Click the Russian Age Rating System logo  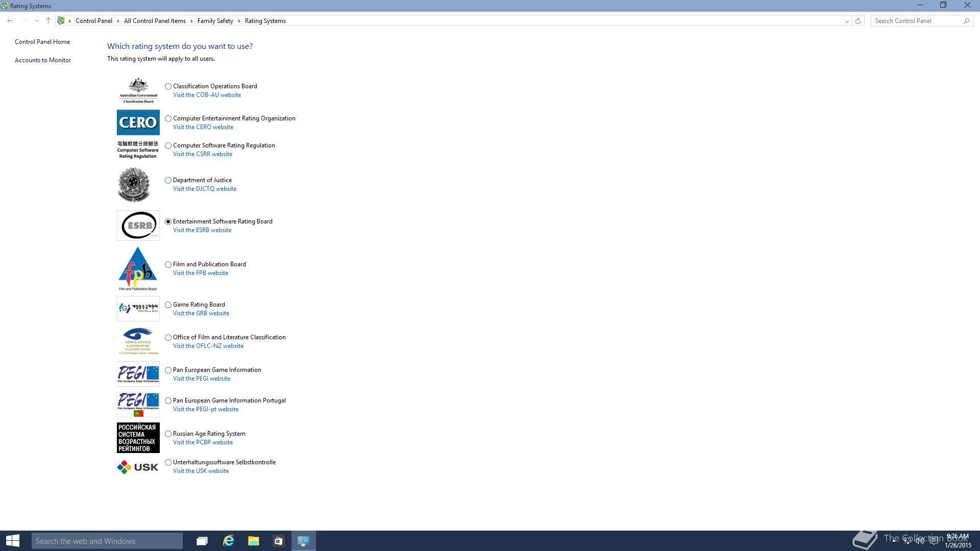point(138,438)
